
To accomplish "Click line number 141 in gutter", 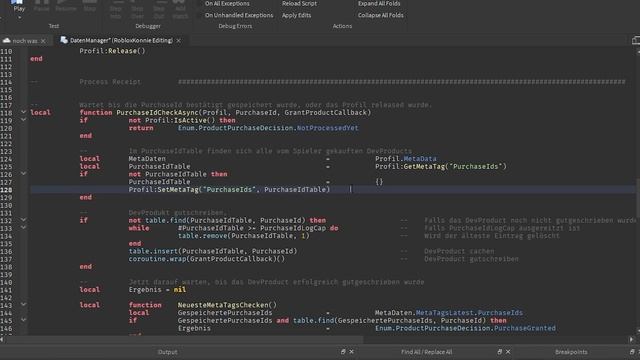I will 6,290.
